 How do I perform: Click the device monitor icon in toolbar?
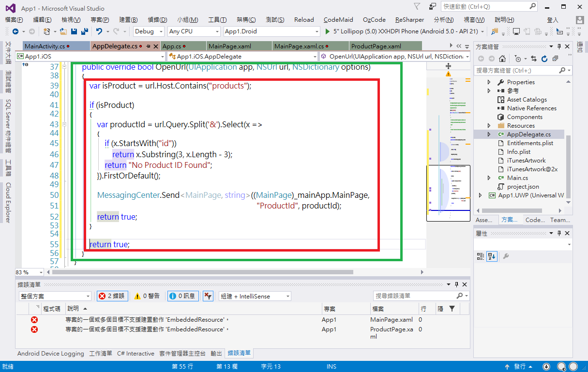[x=516, y=31]
